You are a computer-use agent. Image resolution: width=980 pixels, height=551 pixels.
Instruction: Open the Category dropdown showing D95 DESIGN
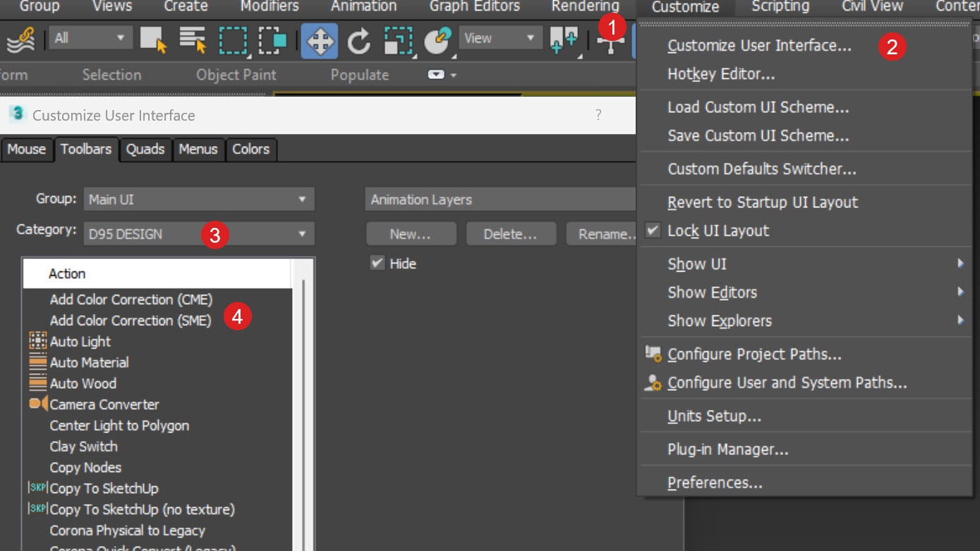tap(198, 233)
